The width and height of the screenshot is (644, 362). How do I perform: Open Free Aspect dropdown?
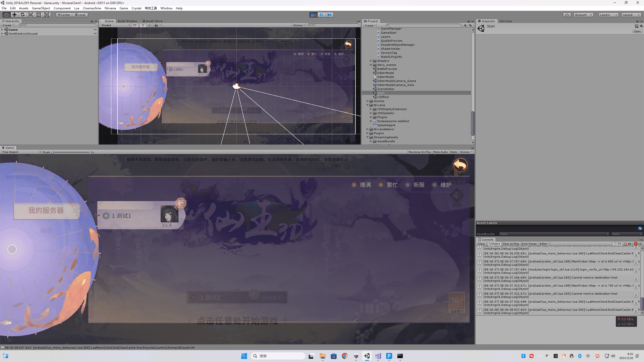point(21,152)
